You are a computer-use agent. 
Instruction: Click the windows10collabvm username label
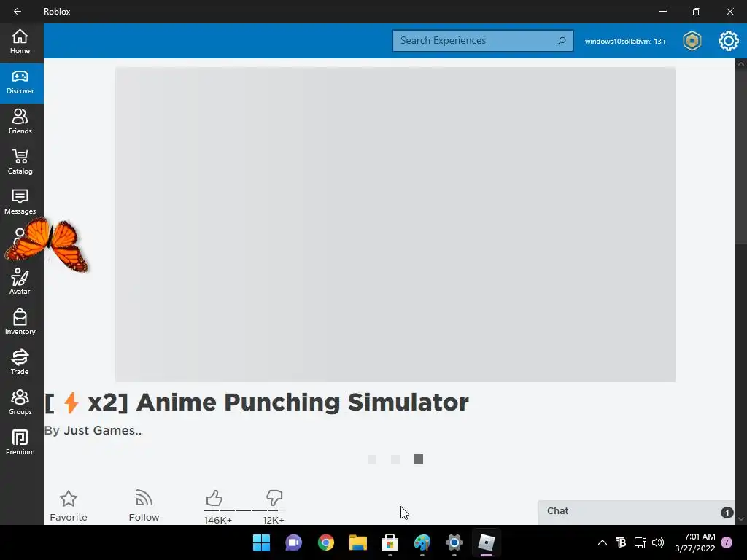[x=625, y=42]
